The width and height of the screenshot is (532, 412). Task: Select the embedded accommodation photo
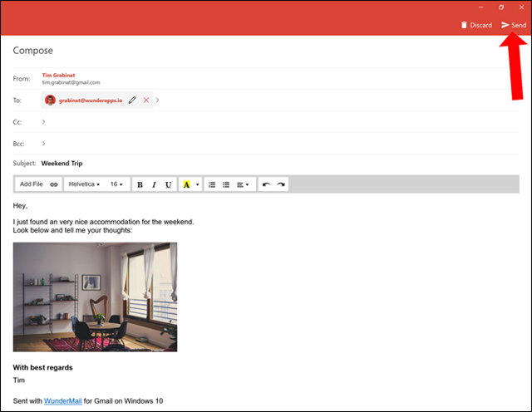(x=95, y=297)
